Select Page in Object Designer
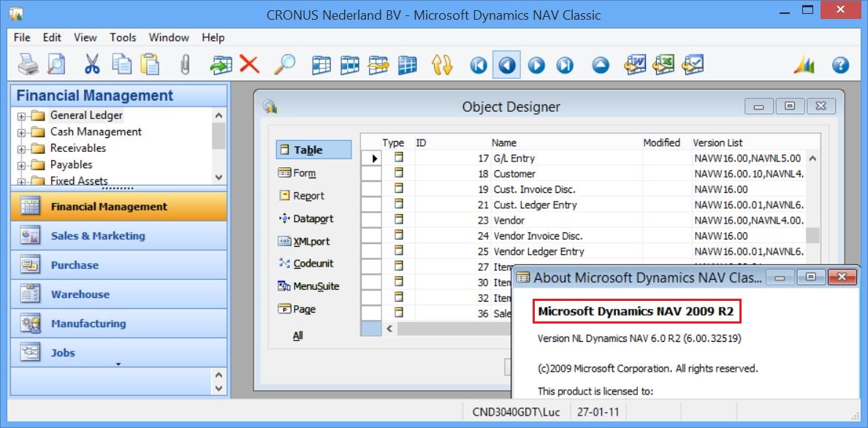The width and height of the screenshot is (868, 428). [x=297, y=309]
